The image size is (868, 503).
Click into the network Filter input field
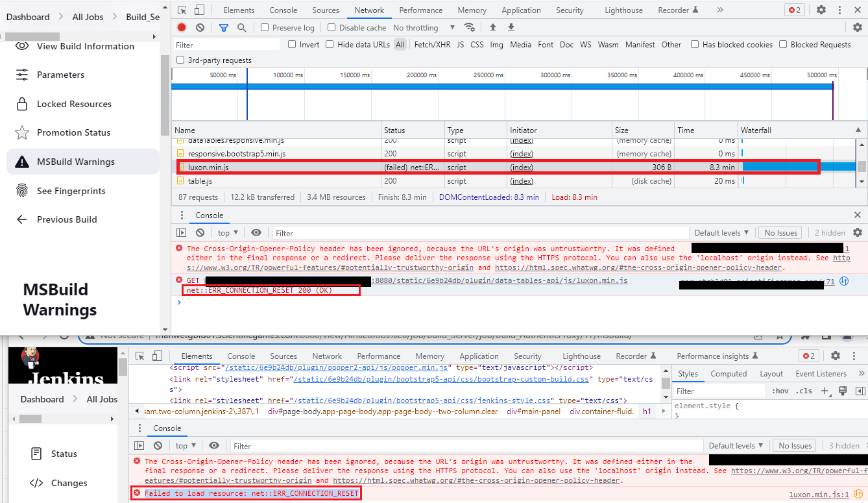tap(226, 45)
